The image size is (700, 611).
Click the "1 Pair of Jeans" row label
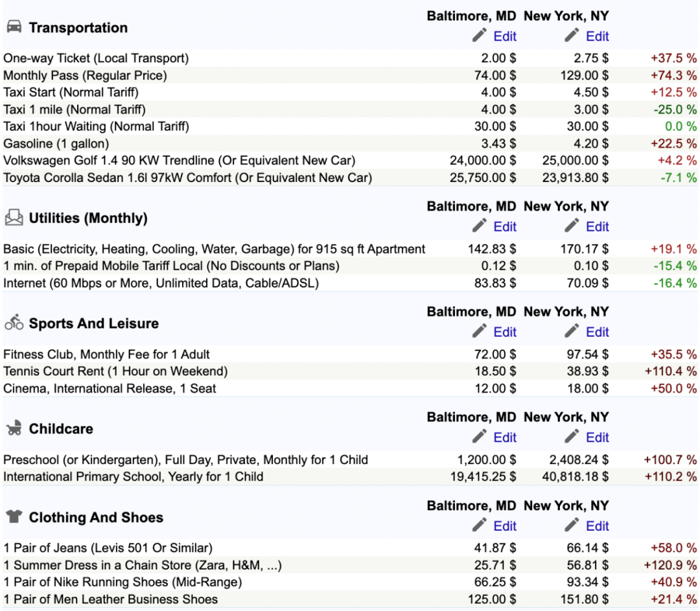click(108, 548)
